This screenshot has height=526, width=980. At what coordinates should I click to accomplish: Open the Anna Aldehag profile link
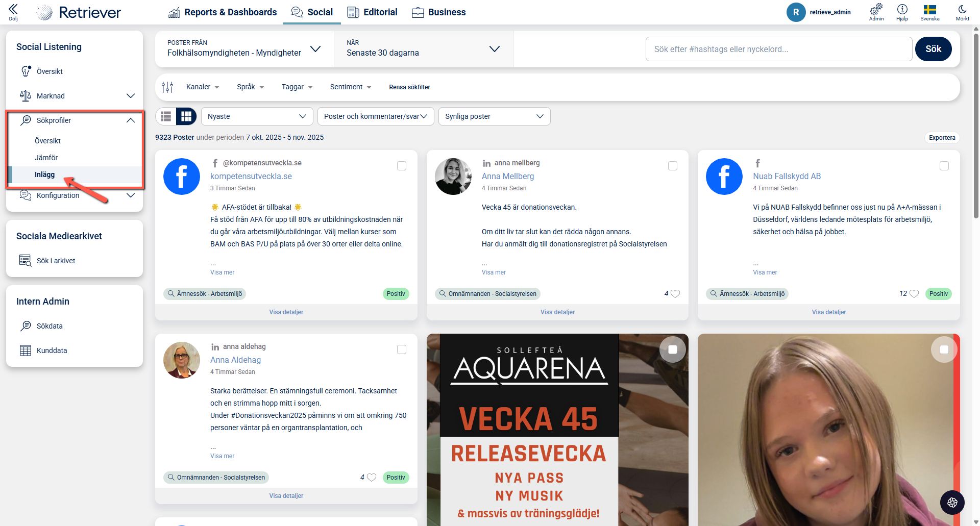236,360
